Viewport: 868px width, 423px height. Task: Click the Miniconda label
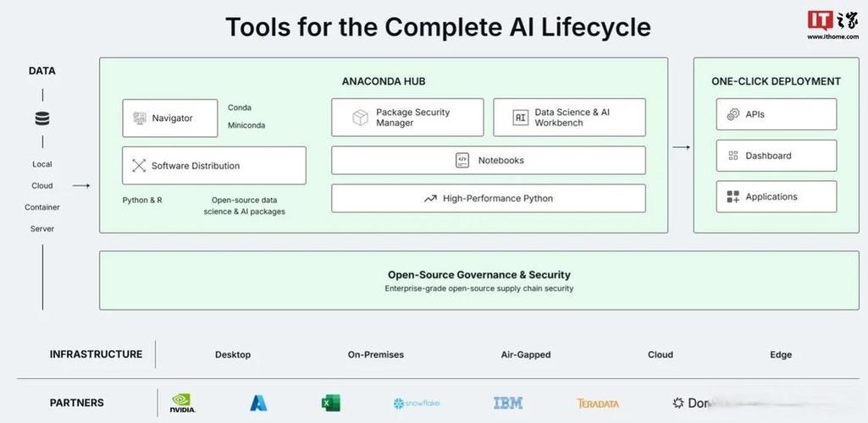click(246, 125)
